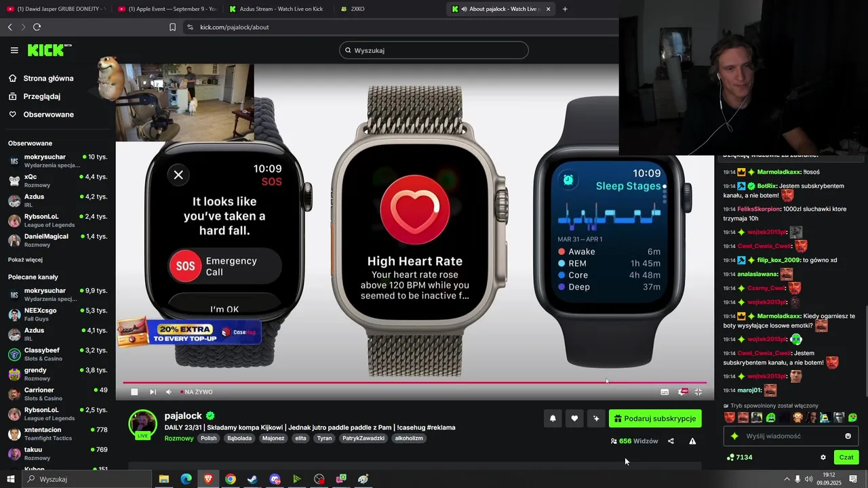Viewport: 868px width, 488px height.
Task: Select the alkoholizm tag
Action: pos(409,439)
